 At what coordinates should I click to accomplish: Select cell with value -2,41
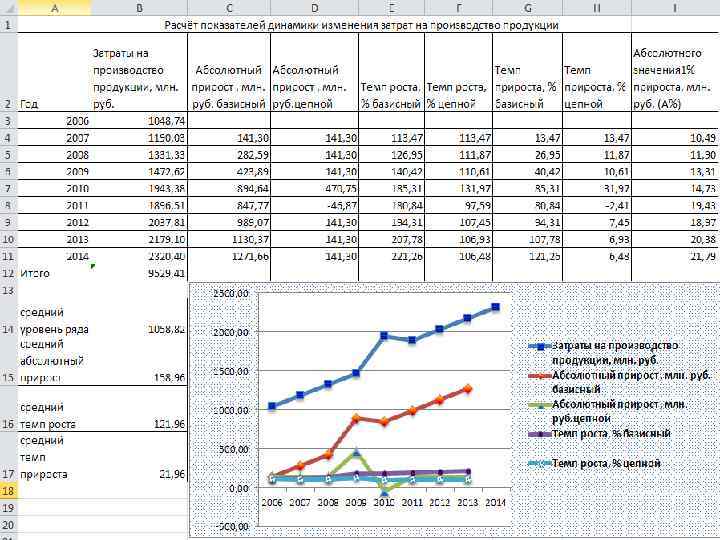[x=597, y=205]
